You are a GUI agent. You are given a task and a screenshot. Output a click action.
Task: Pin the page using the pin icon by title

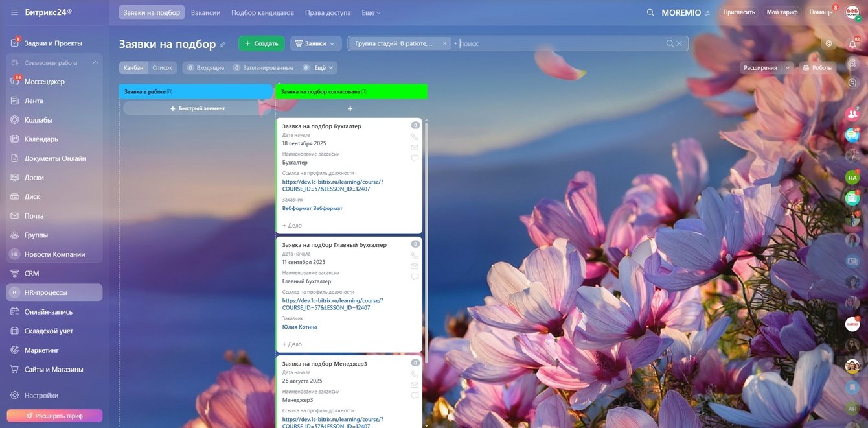(x=223, y=44)
